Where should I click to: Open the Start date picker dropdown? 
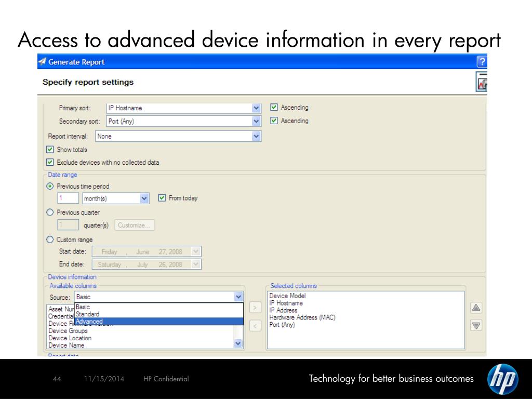pyautogui.click(x=196, y=252)
